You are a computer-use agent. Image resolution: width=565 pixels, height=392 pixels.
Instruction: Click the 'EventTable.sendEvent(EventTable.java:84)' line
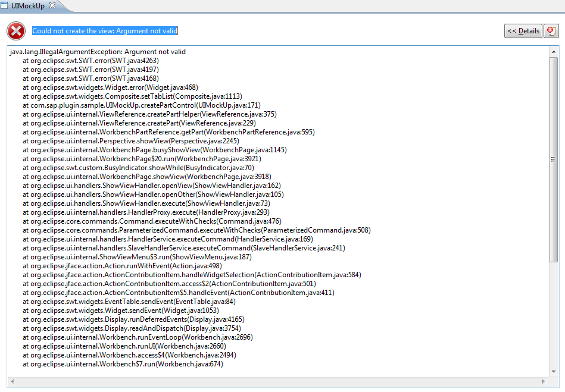click(x=129, y=302)
